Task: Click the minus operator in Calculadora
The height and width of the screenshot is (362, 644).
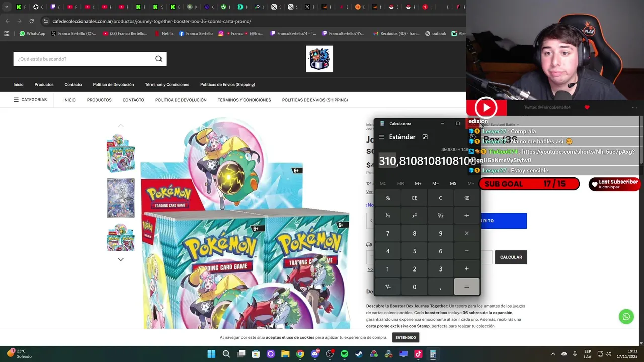Action: pos(466,251)
